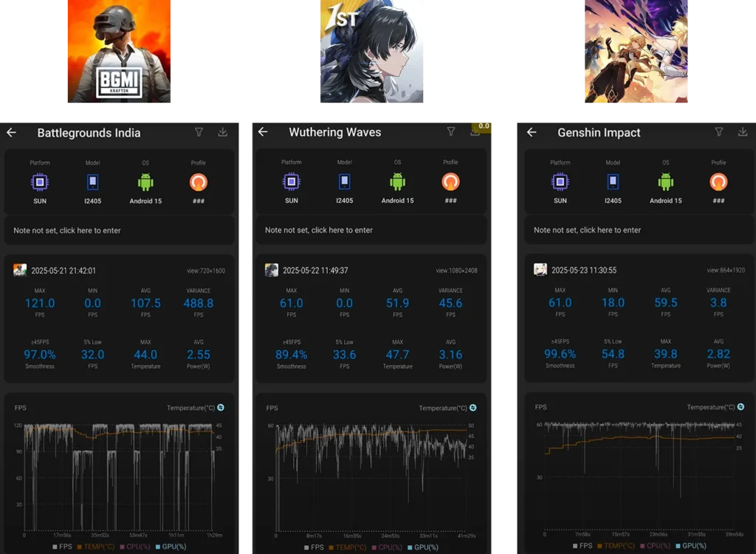Click Android 15 robot icon in Genshin Impact
The image size is (756, 554).
click(x=666, y=182)
